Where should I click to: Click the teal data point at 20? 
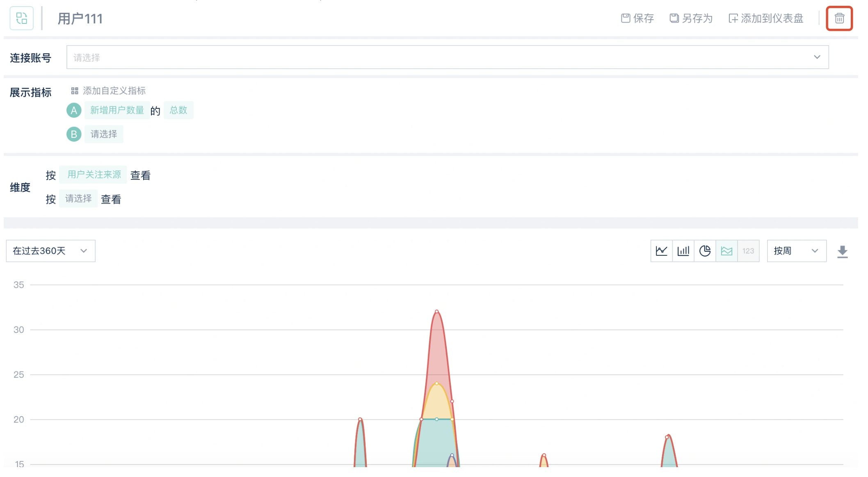pyautogui.click(x=437, y=419)
